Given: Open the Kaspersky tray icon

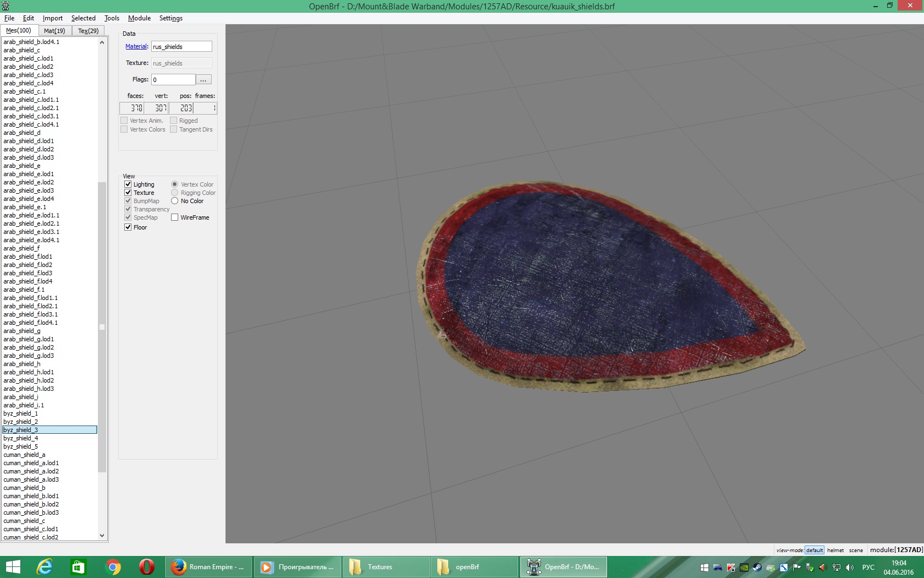Looking at the screenshot, I should [731, 568].
